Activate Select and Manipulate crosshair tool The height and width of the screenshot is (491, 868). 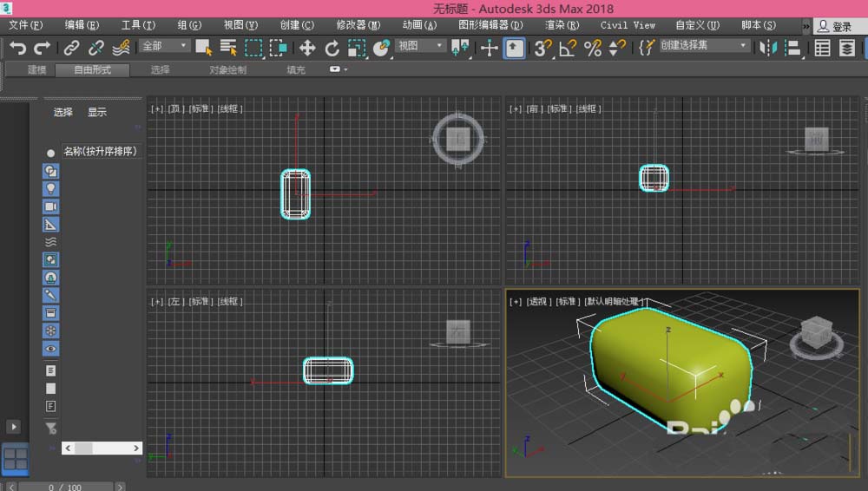(x=490, y=49)
